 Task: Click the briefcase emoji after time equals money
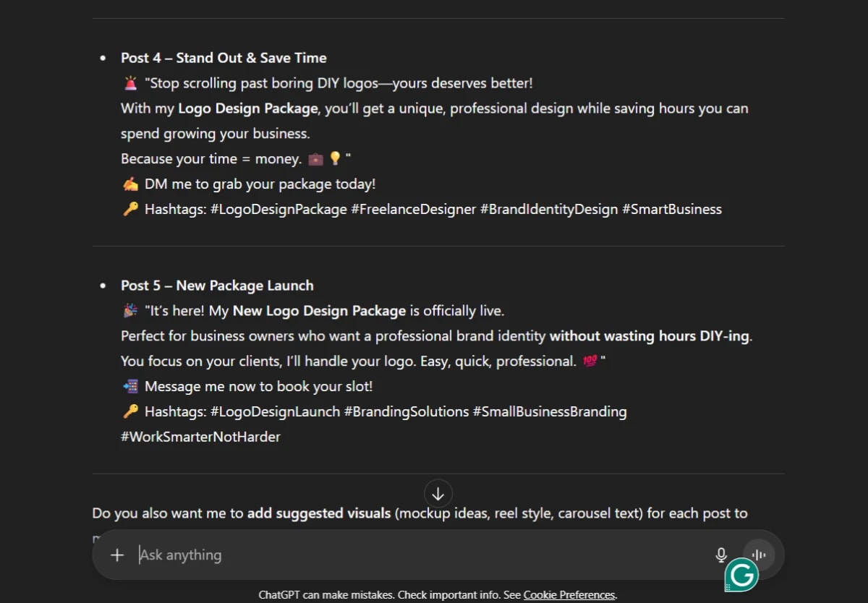point(314,158)
